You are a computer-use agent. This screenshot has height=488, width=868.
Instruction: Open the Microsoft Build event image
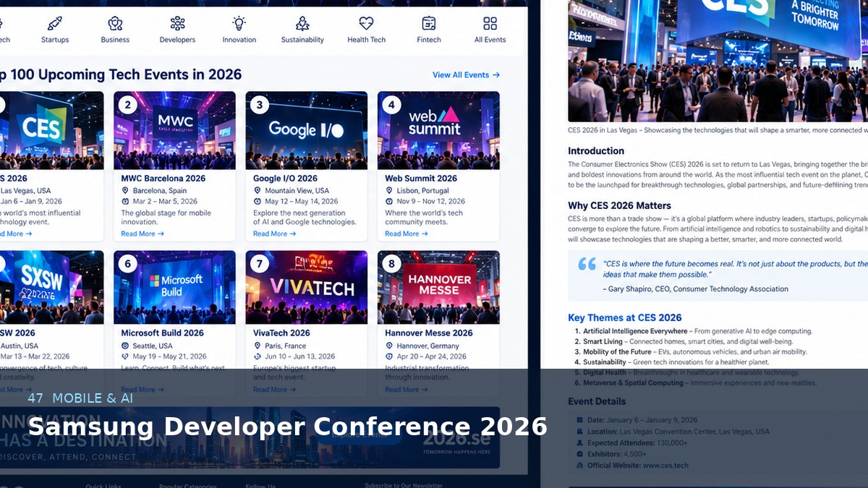pos(174,288)
